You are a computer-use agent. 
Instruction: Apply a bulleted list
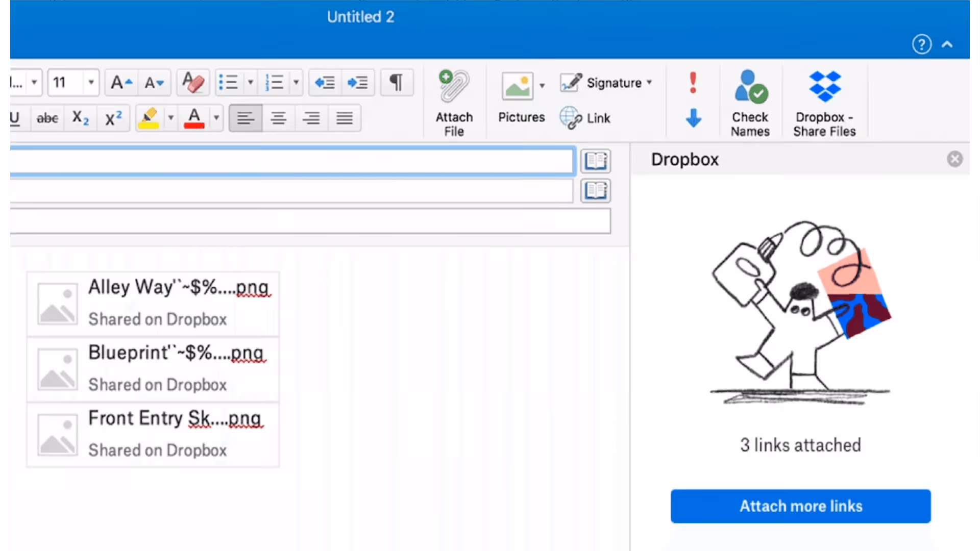tap(228, 82)
